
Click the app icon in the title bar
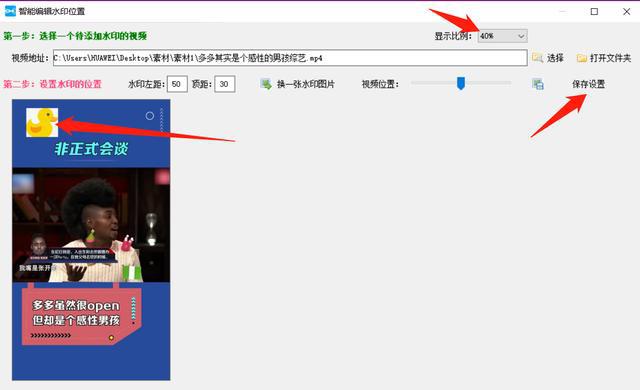[10, 11]
